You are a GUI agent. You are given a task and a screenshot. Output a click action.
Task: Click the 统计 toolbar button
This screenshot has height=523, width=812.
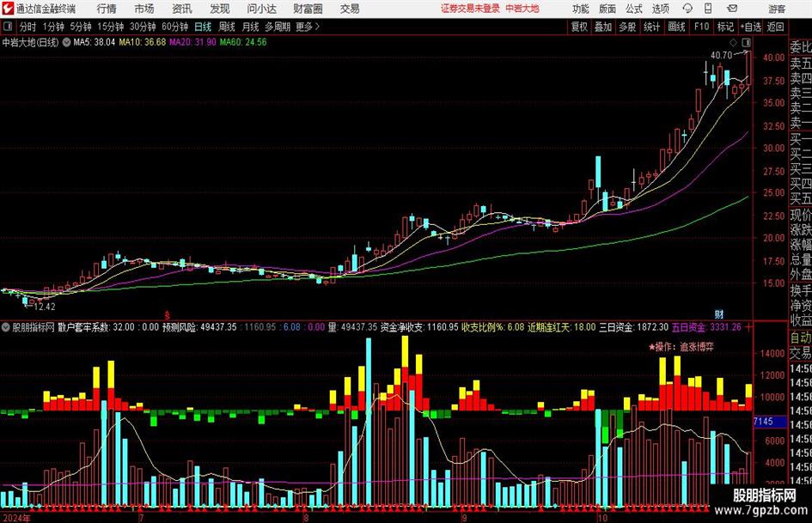(651, 27)
